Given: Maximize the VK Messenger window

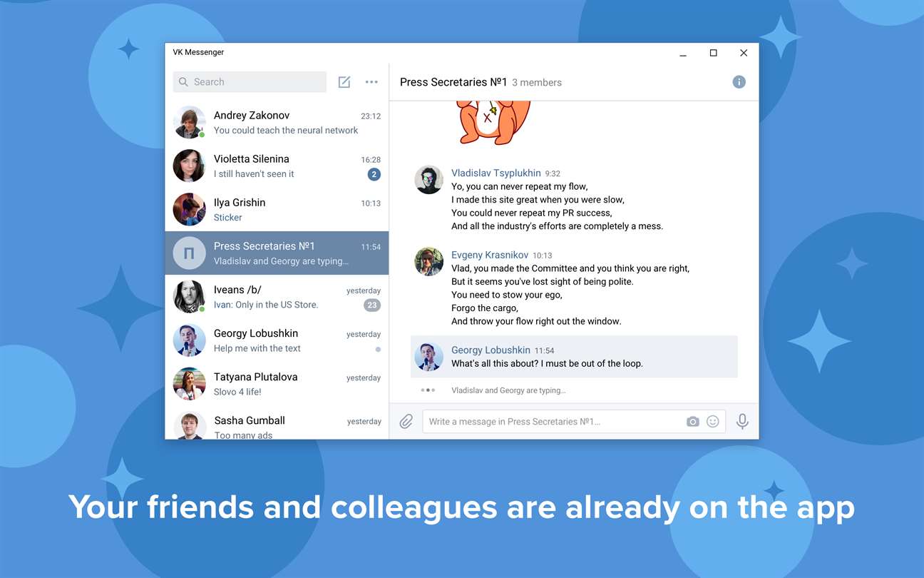Looking at the screenshot, I should pyautogui.click(x=713, y=53).
